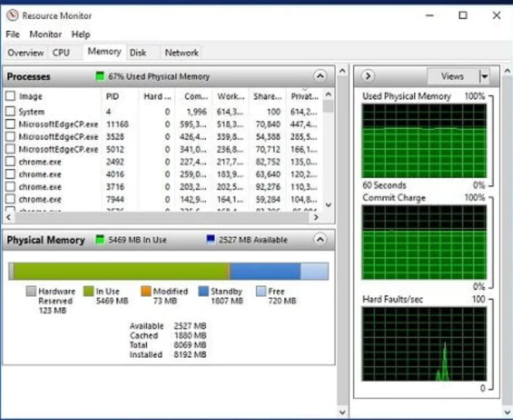The image size is (513, 420).
Task: Click the Total 8069 MB value
Action: 190,345
